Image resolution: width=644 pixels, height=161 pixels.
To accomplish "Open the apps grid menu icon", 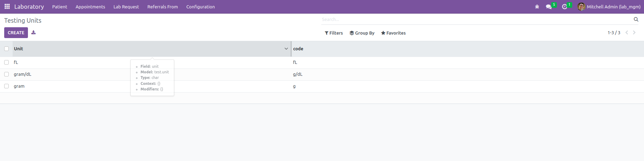I will click(x=7, y=7).
